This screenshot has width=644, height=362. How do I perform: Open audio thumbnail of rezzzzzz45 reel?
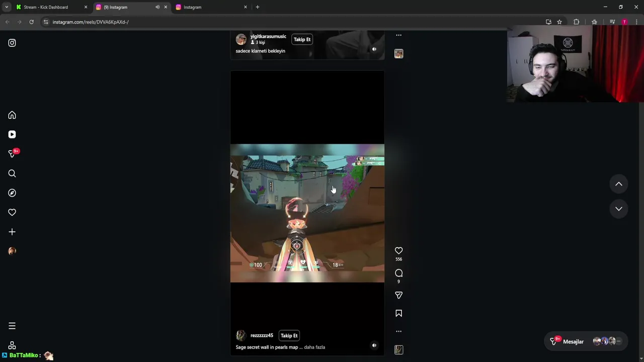(x=398, y=349)
